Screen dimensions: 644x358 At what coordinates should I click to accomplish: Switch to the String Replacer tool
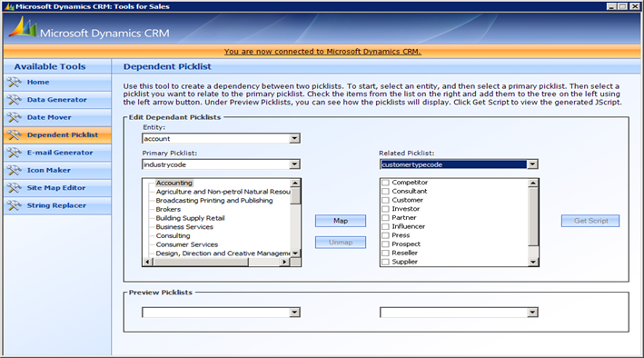click(x=57, y=205)
